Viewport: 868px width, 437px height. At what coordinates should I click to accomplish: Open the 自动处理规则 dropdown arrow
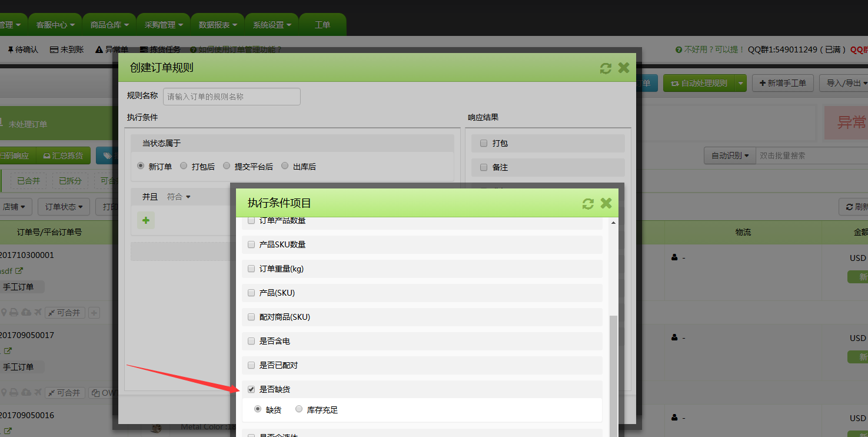coord(740,84)
